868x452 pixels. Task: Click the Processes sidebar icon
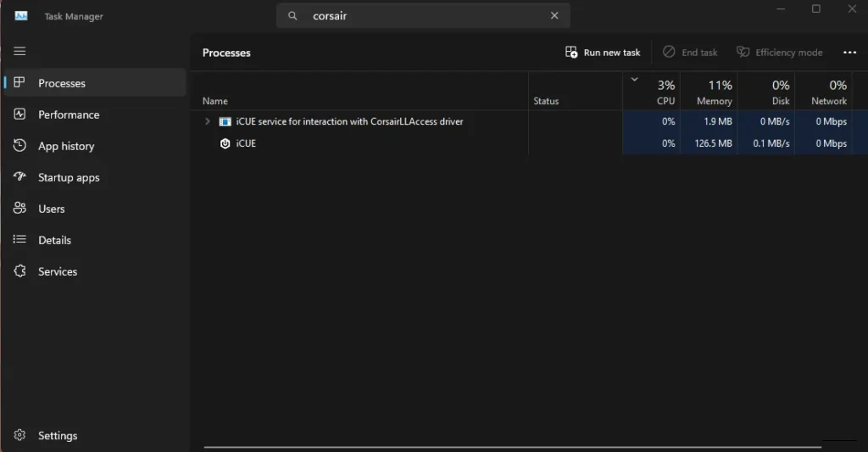coord(19,82)
